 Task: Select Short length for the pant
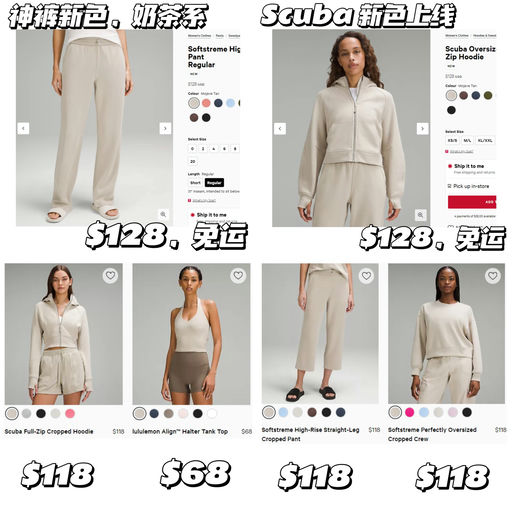[x=195, y=183]
